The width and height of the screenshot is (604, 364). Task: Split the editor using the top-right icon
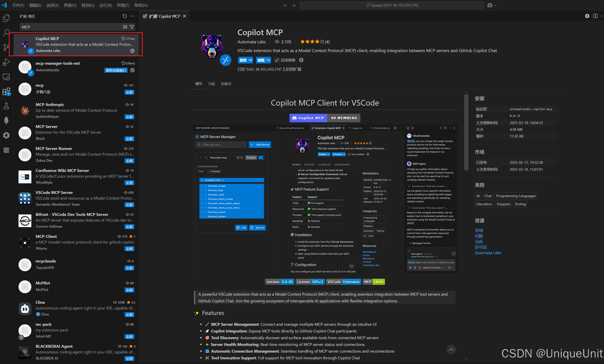click(x=595, y=16)
